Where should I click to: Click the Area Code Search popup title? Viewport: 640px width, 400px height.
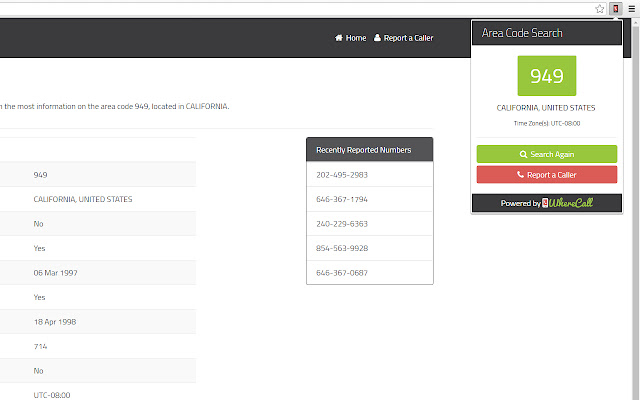click(522, 33)
